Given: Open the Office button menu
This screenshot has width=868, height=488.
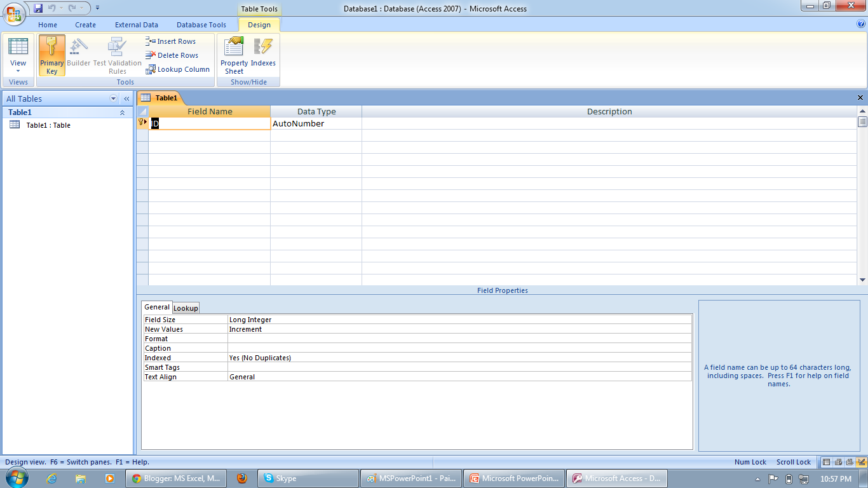Looking at the screenshot, I should tap(15, 15).
